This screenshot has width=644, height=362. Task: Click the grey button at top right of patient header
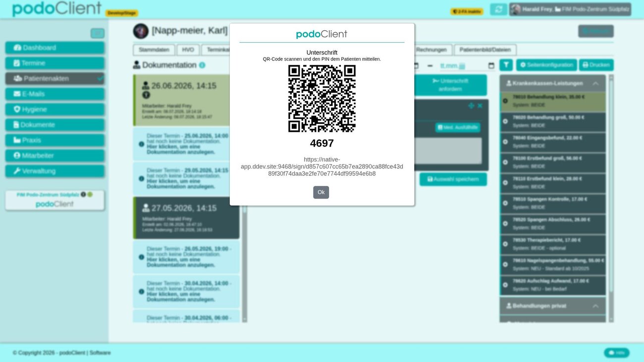click(x=595, y=31)
